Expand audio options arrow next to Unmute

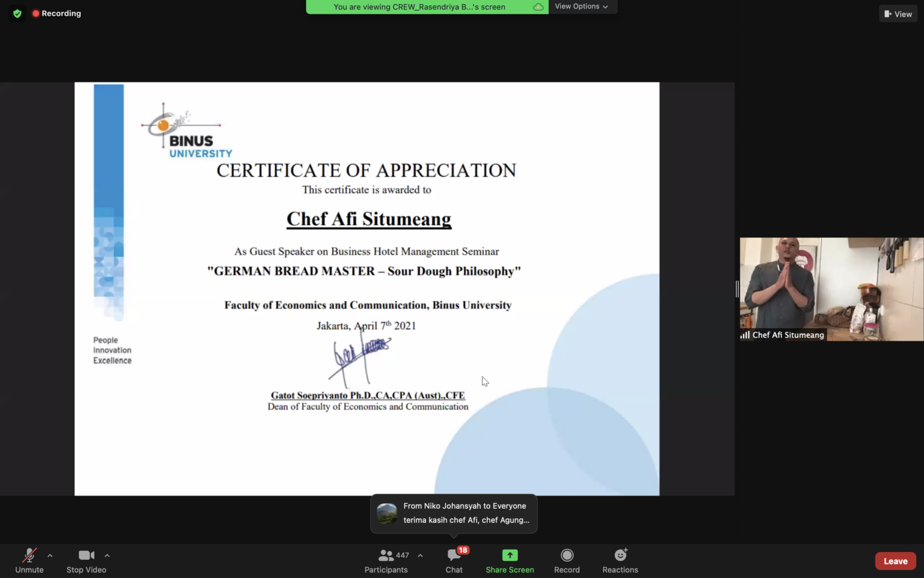coord(50,555)
